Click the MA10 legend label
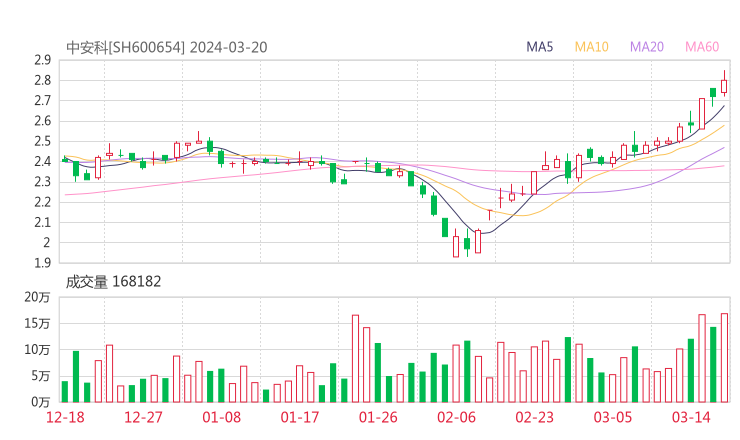 click(x=591, y=47)
